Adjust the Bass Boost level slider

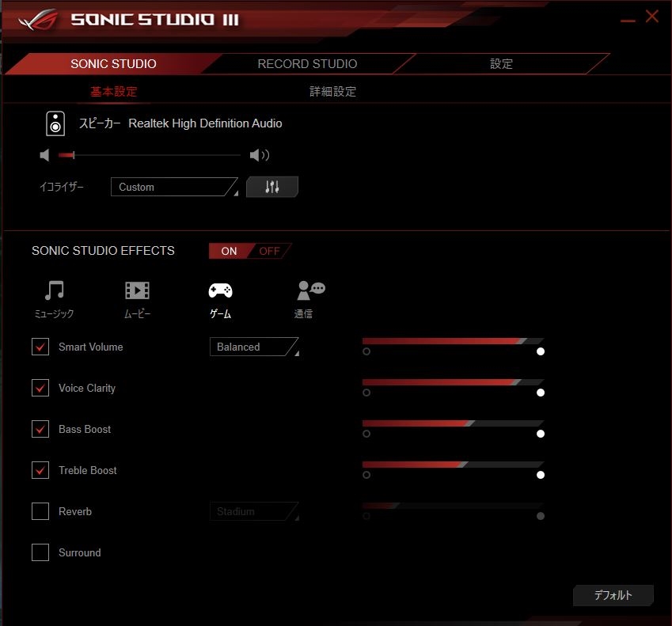(453, 423)
